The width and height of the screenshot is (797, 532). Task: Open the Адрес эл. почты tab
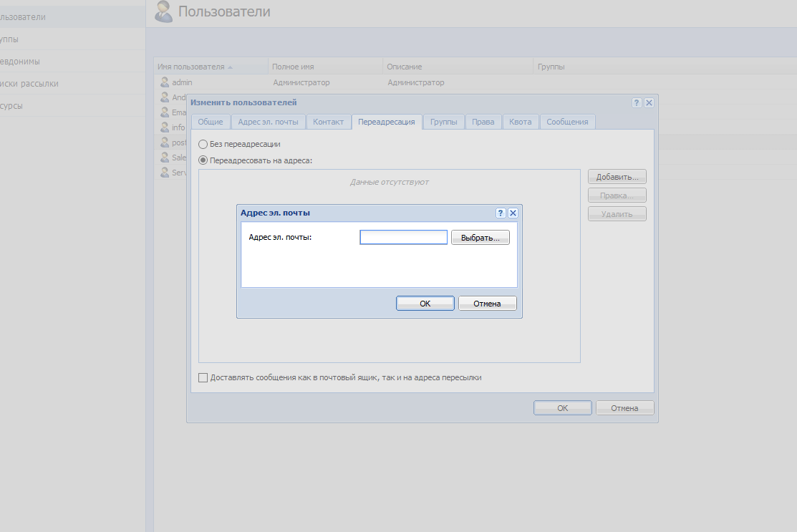(x=269, y=122)
